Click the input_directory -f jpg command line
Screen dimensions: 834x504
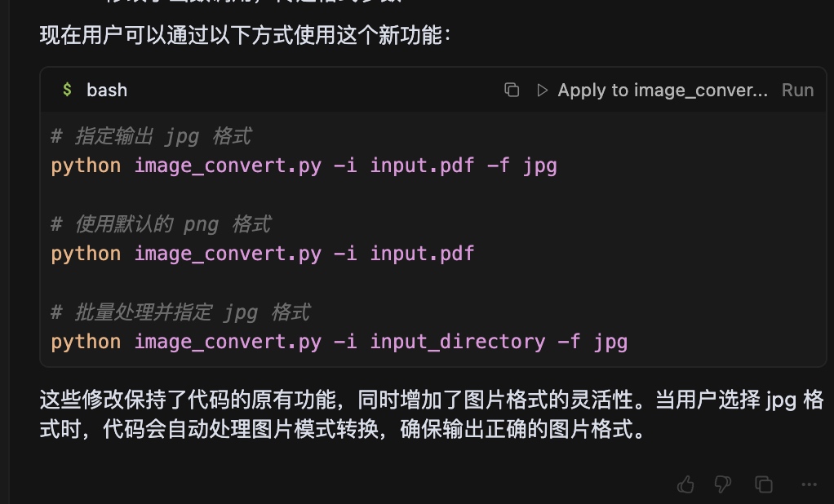pos(339,342)
